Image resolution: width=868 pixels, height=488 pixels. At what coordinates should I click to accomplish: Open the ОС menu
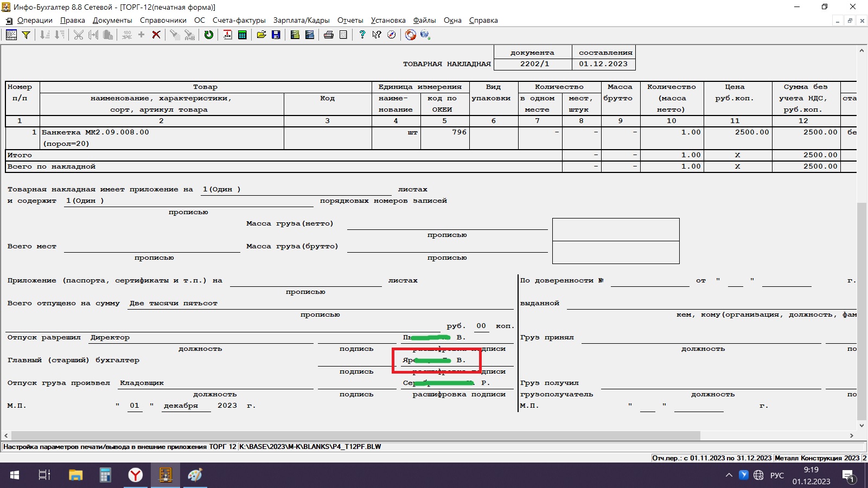(200, 21)
